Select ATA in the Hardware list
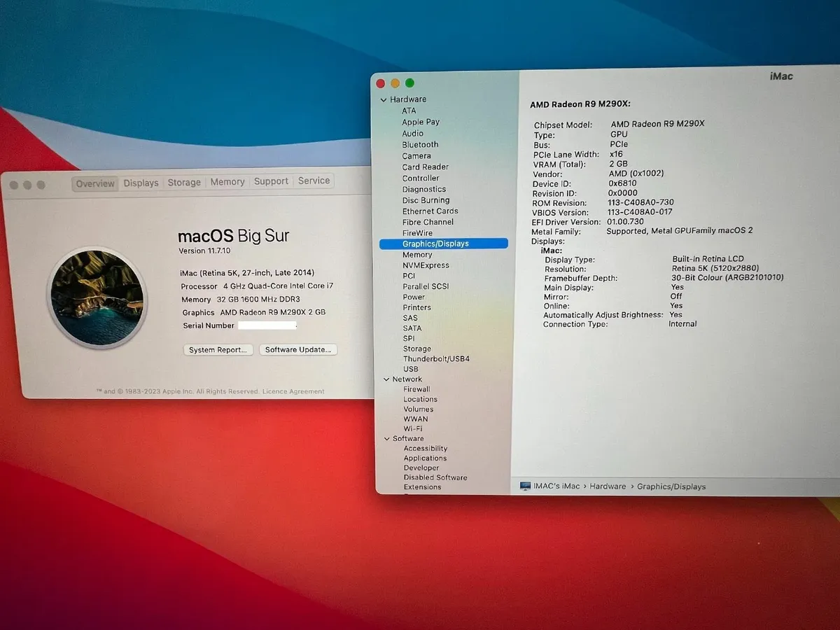The image size is (840, 630). click(x=409, y=111)
